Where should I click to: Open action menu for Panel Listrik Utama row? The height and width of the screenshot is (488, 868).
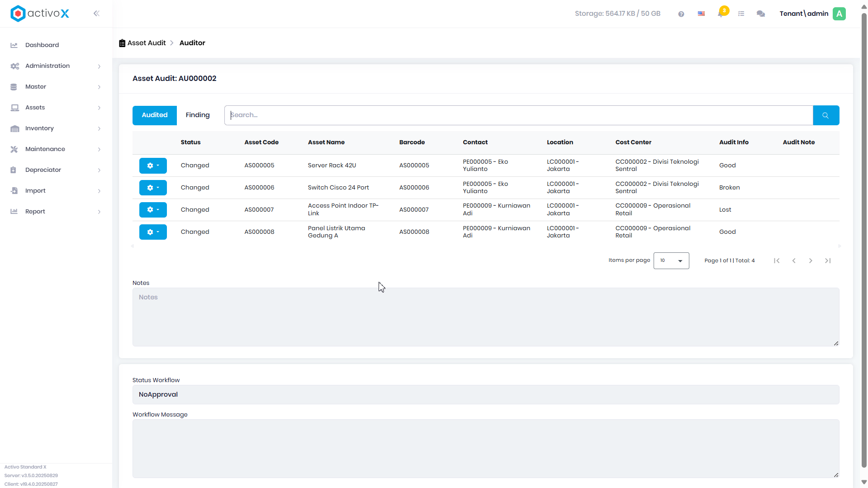point(153,232)
